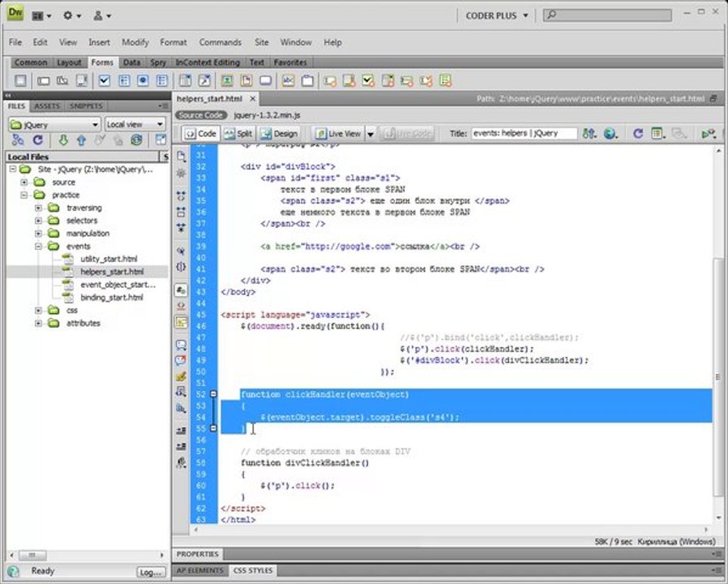Viewport: 728px width, 584px height.
Task: Open the Modify menu
Action: 135,42
